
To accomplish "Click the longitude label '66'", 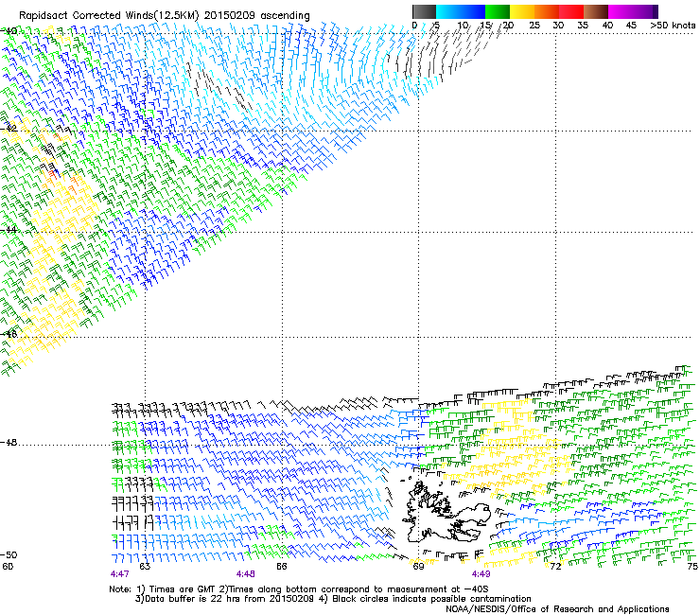I will point(282,567).
